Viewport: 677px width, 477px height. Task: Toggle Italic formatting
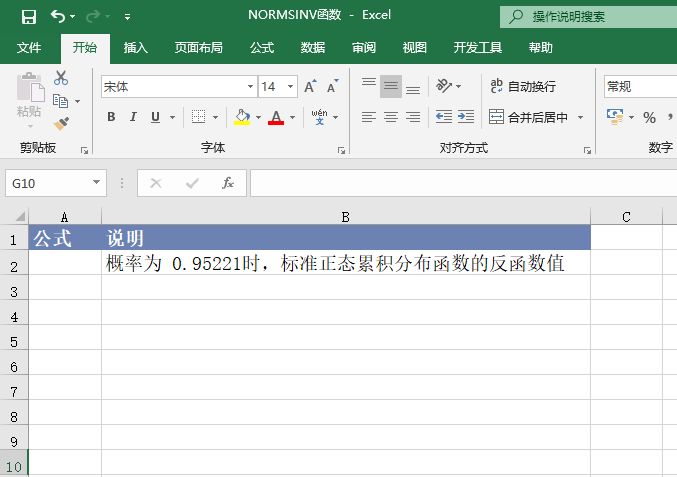click(x=133, y=117)
